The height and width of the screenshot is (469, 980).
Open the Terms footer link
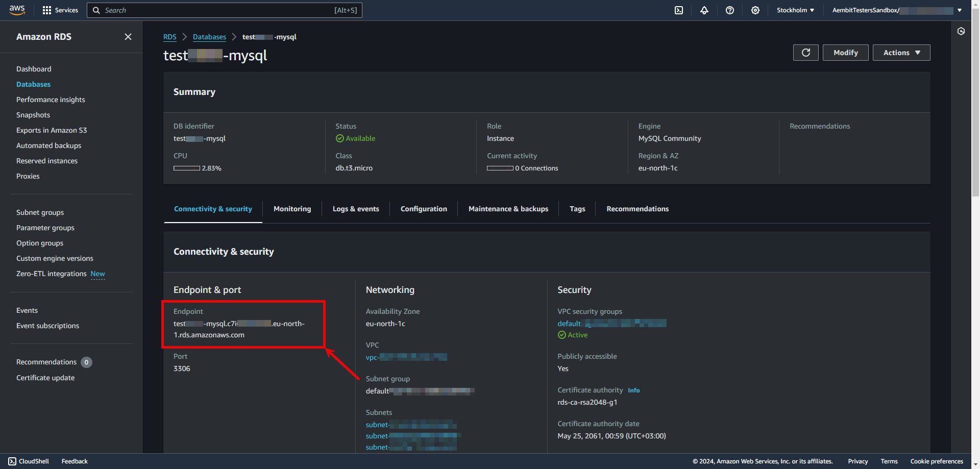pyautogui.click(x=889, y=461)
